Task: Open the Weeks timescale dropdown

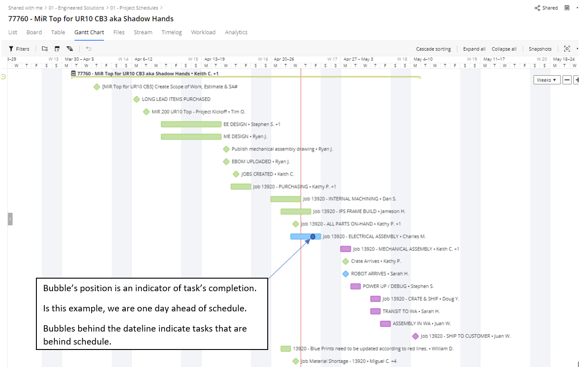Action: click(547, 80)
